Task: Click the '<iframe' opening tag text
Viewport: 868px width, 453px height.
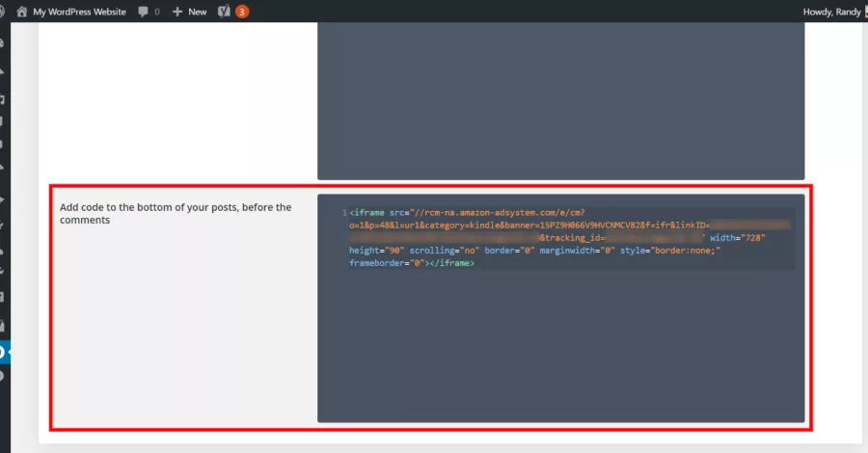Action: click(366, 212)
